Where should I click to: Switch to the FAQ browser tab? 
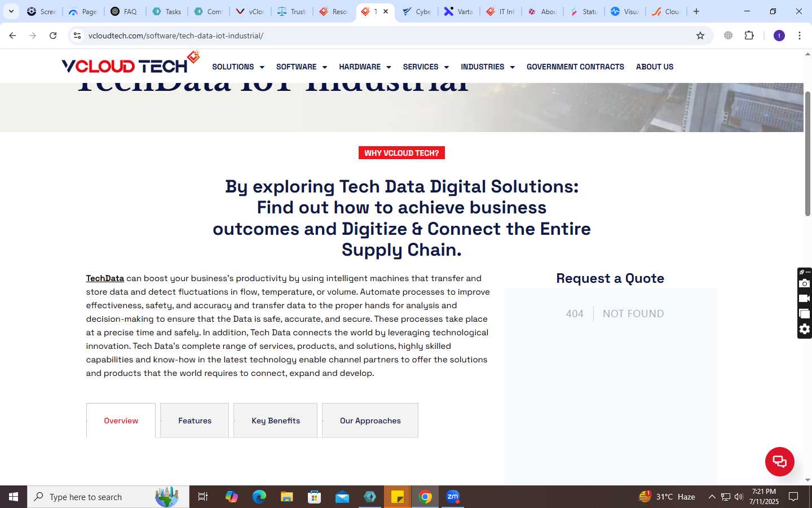(125, 11)
